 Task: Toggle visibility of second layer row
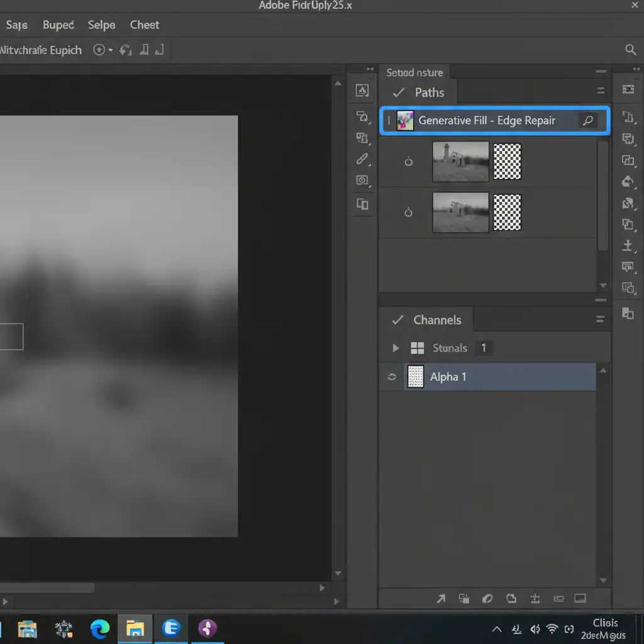coord(408,213)
